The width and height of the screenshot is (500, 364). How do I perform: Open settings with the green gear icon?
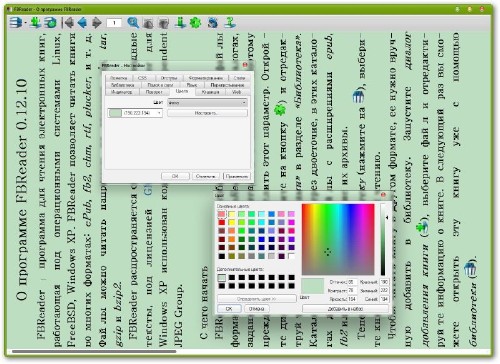(196, 23)
